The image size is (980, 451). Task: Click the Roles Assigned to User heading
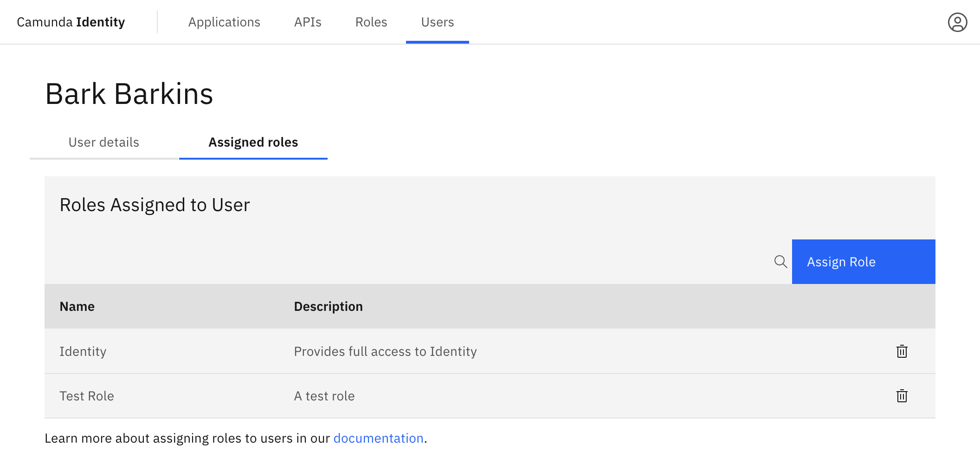(155, 205)
